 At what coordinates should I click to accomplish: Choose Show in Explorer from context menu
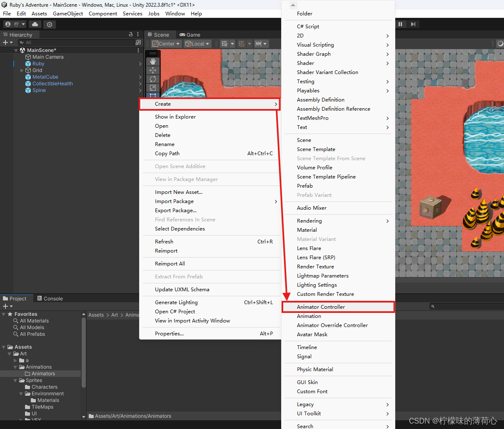(x=176, y=117)
